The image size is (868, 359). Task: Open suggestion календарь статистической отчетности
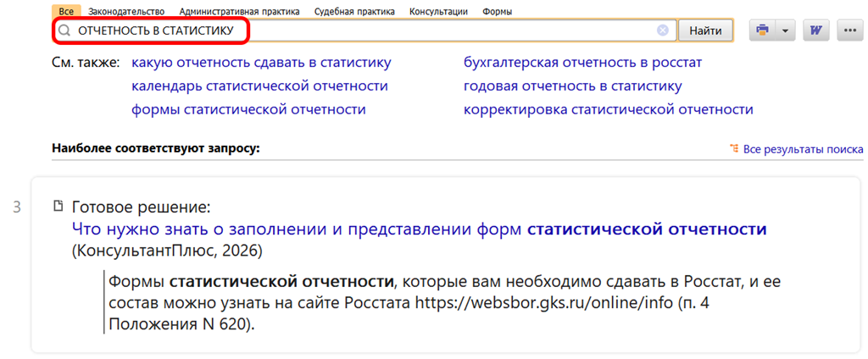pos(259,86)
